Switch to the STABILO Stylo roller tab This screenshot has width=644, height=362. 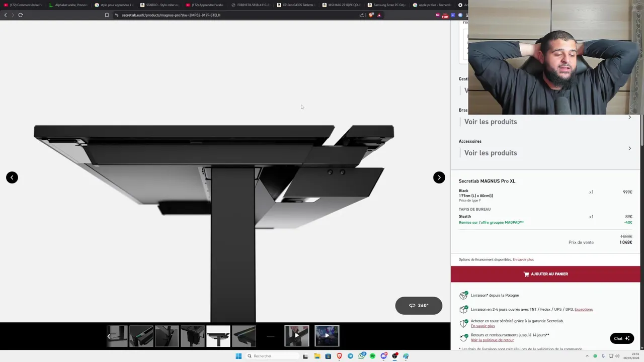(x=159, y=5)
